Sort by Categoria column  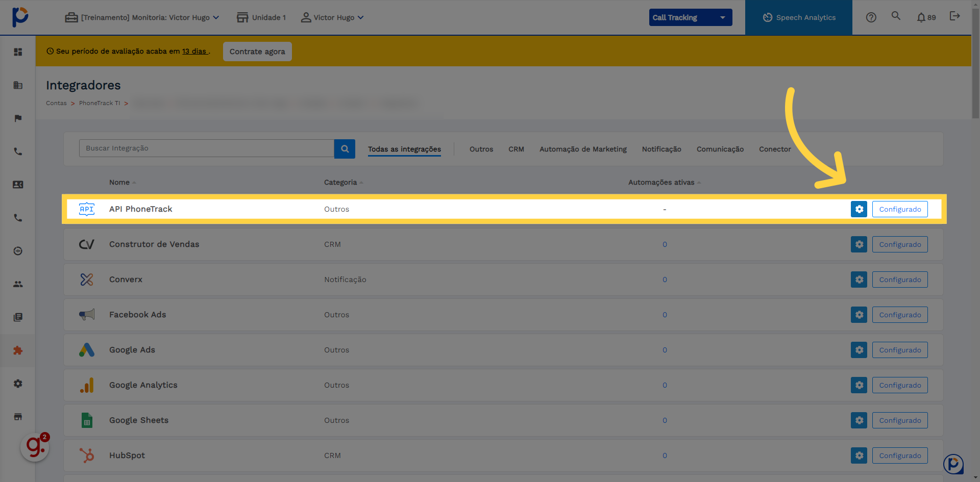[344, 183]
